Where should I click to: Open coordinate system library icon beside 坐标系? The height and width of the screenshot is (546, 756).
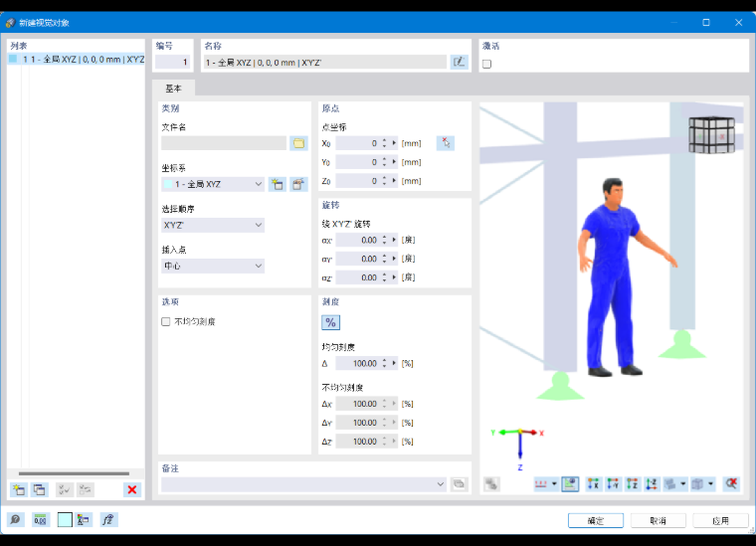point(298,184)
